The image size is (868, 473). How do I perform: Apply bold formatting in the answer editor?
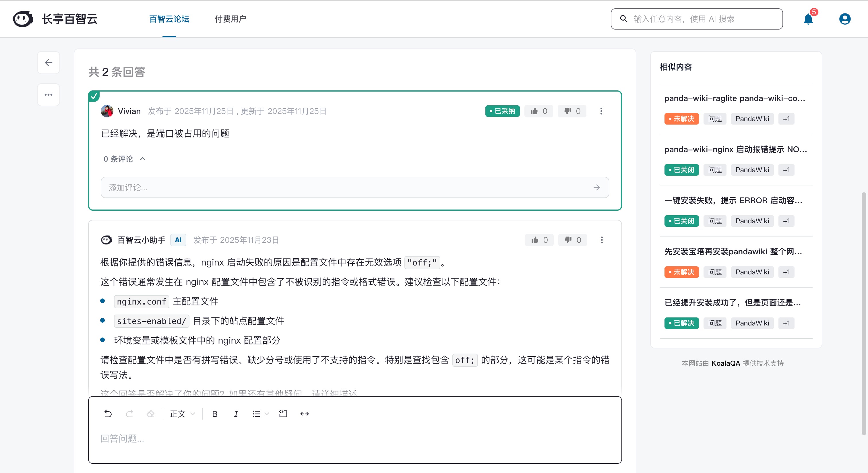pos(215,414)
